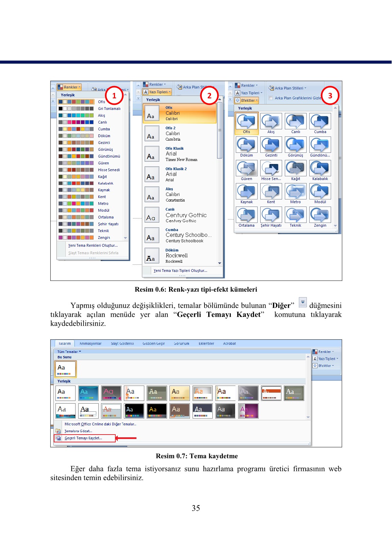Pick the Zengin effect thumbnail

[x=320, y=215]
